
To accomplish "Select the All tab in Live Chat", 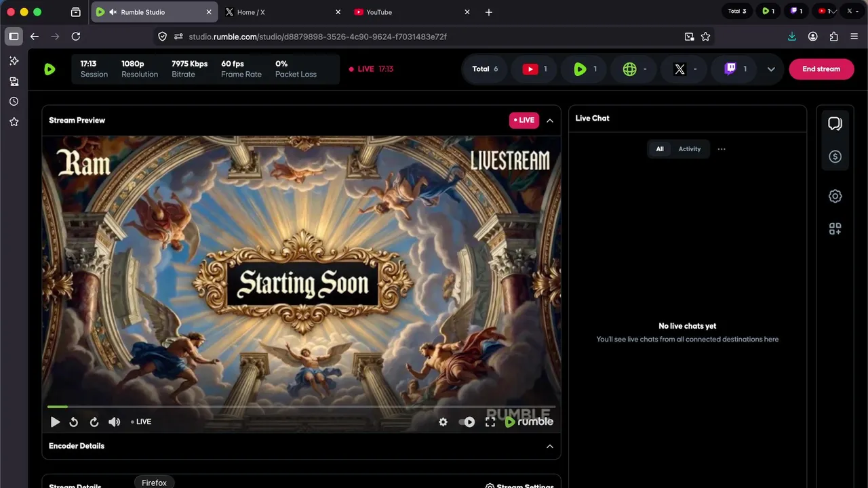I will tap(660, 149).
